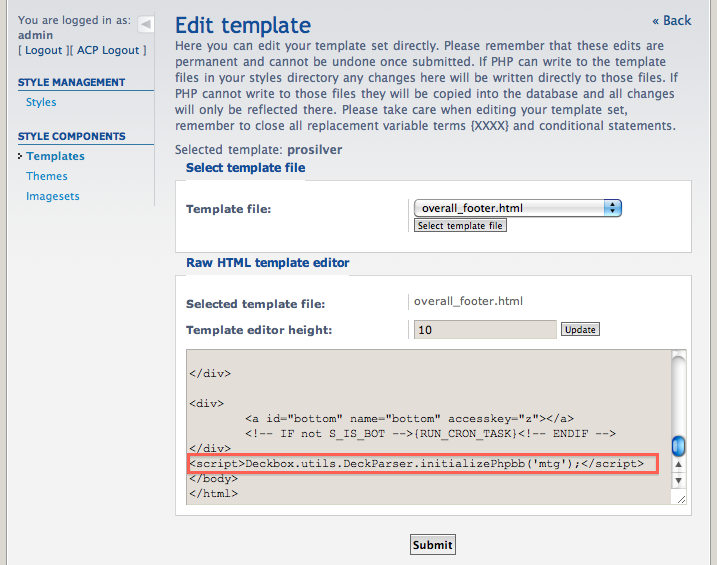Image resolution: width=717 pixels, height=565 pixels.
Task: Collapse the sidebar using the arrow icon
Action: coord(146,24)
